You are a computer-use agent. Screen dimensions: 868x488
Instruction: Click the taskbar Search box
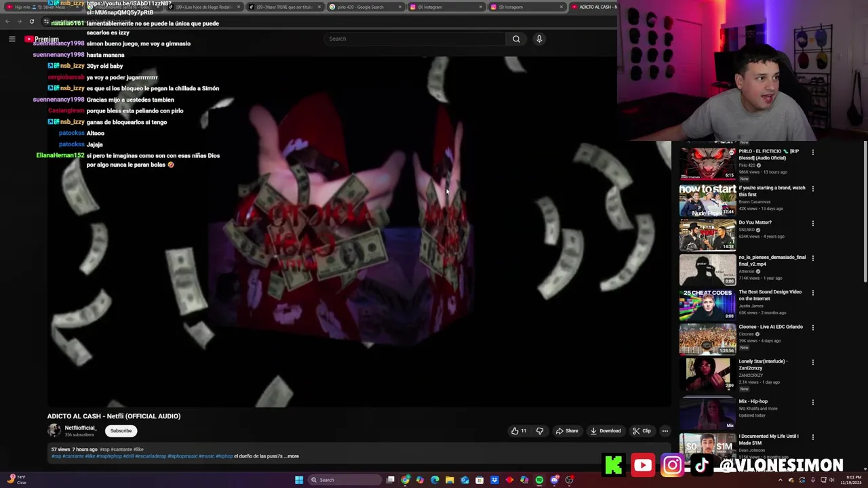[x=345, y=480]
